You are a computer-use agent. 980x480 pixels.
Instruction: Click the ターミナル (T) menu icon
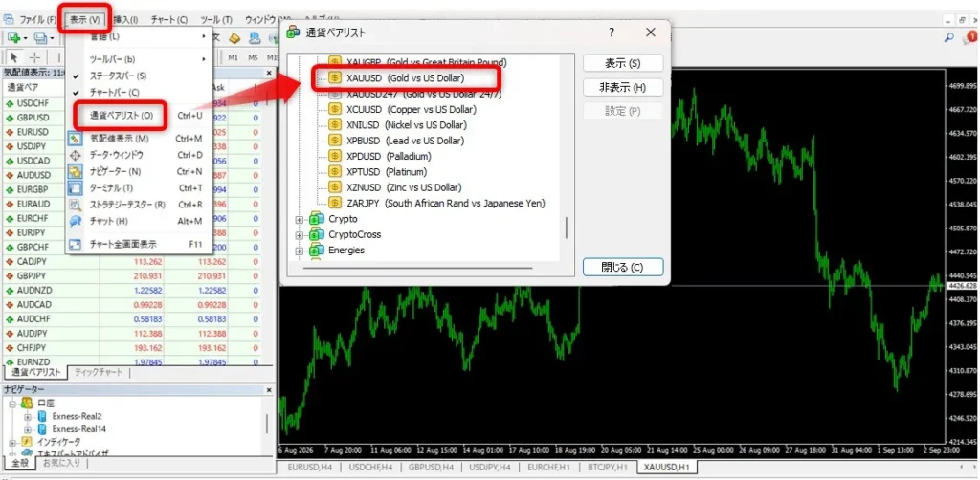coord(75,187)
